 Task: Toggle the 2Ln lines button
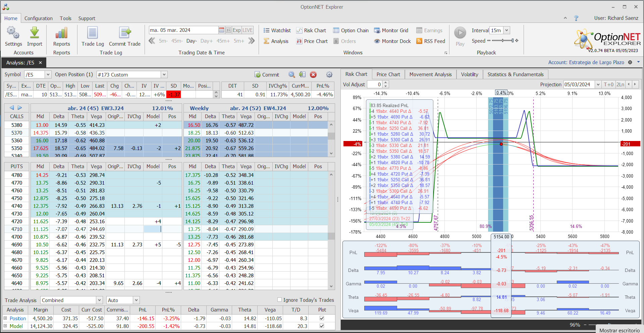point(621,85)
